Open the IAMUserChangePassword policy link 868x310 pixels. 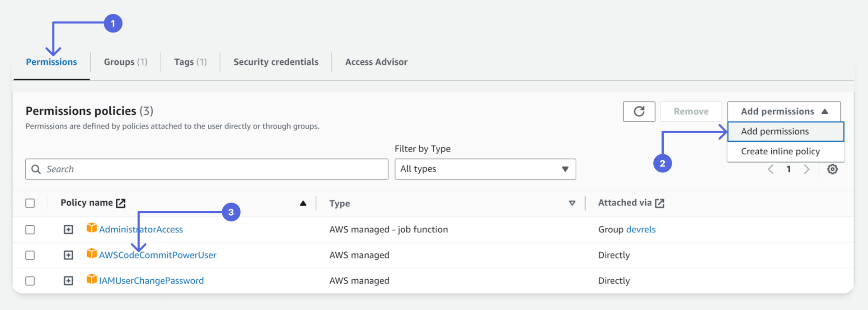[151, 281]
